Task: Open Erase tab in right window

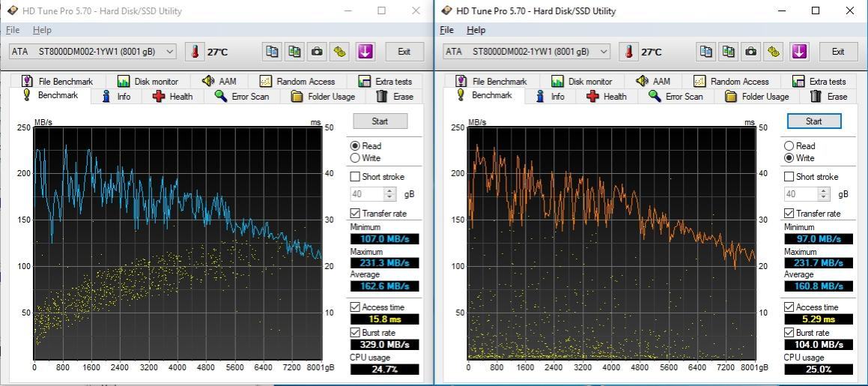Action: (x=829, y=97)
